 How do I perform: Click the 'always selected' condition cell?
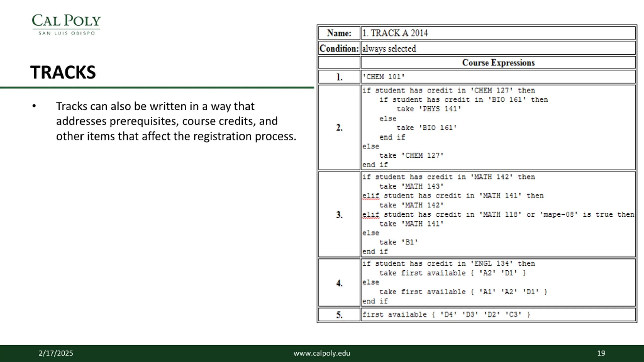(498, 48)
